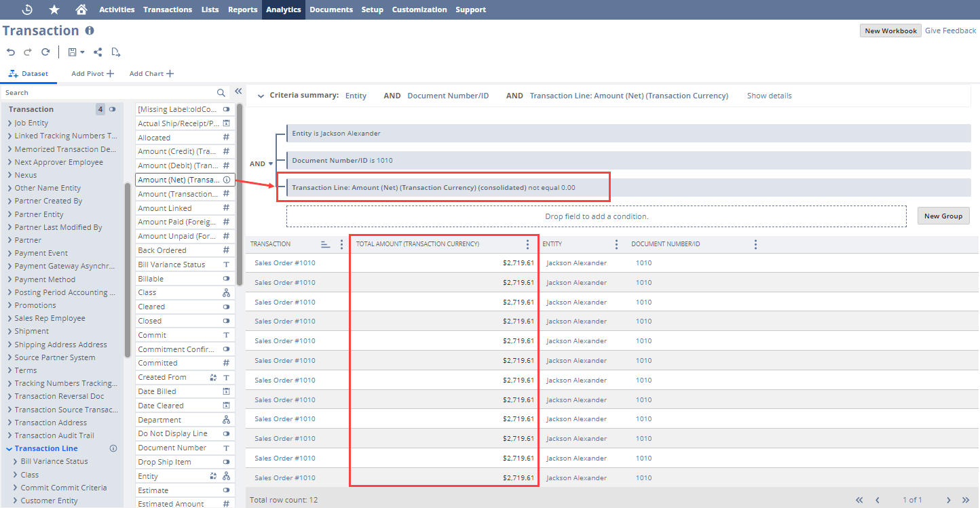Open Document Number/ID column options menu

[x=755, y=244]
